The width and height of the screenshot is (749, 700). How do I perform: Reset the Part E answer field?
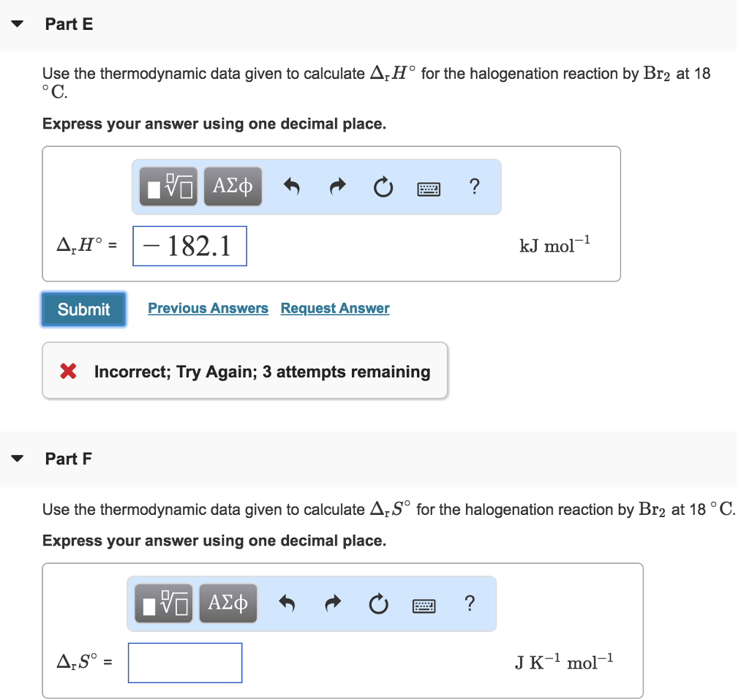pos(383,187)
